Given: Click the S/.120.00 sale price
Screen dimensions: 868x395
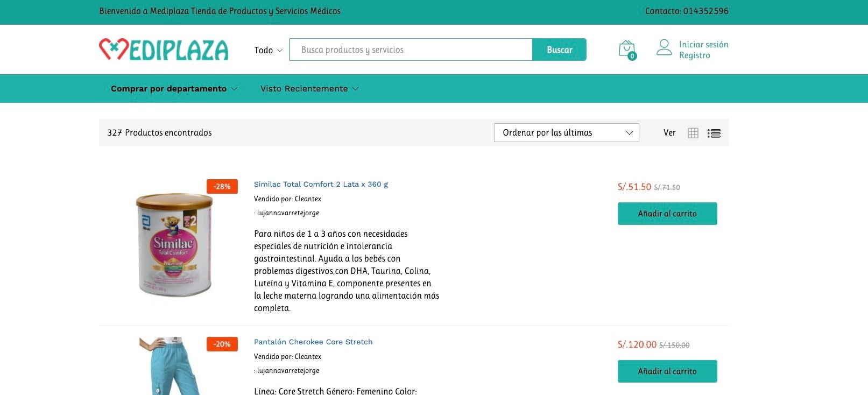Looking at the screenshot, I should (637, 344).
